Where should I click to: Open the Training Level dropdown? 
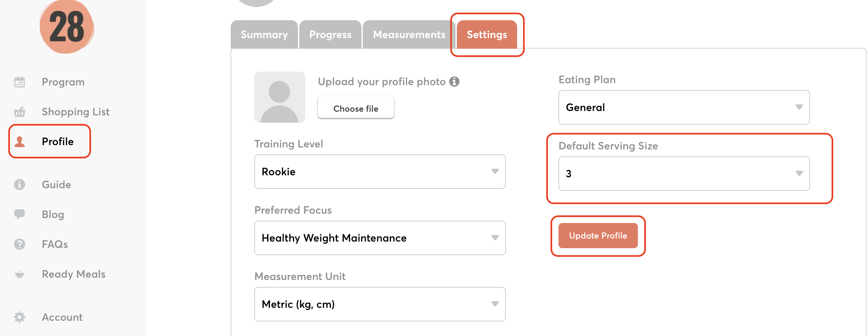379,172
